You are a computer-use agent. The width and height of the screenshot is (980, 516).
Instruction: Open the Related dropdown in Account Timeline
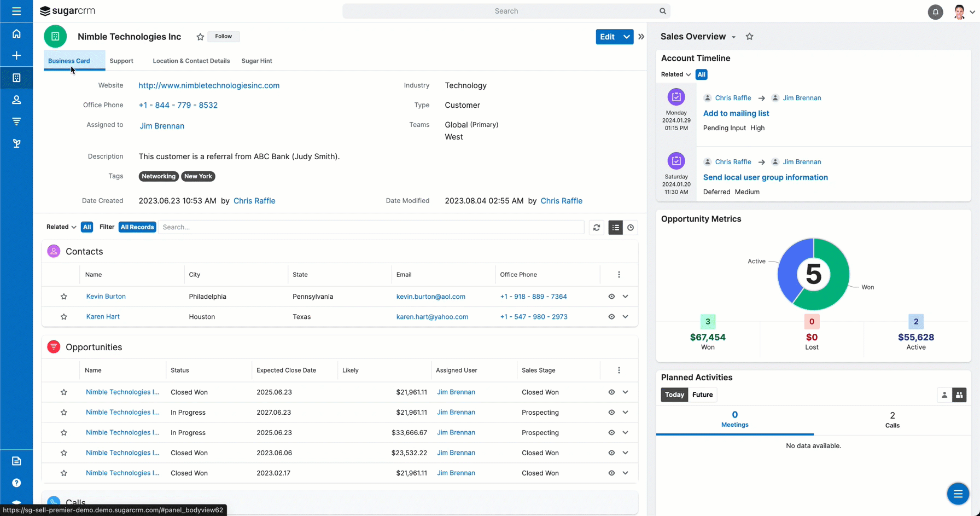click(x=676, y=74)
